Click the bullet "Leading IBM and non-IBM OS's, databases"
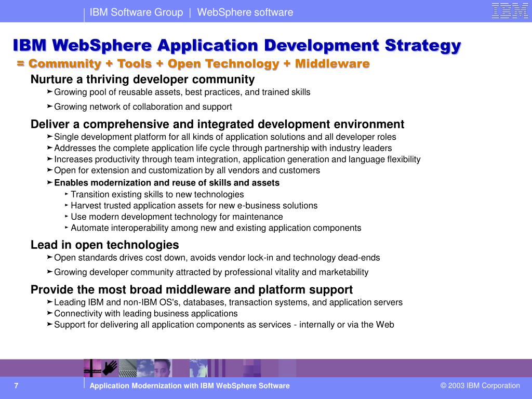The image size is (532, 399). (x=229, y=302)
